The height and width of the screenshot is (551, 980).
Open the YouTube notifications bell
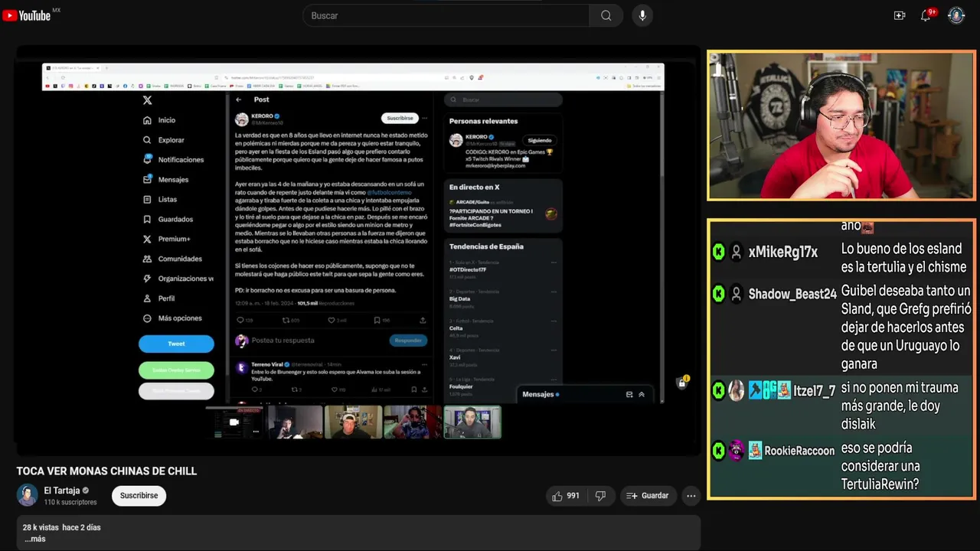926,15
